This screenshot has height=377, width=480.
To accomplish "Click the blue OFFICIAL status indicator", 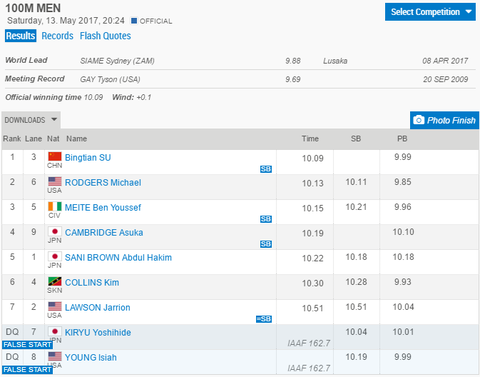I will click(x=134, y=21).
